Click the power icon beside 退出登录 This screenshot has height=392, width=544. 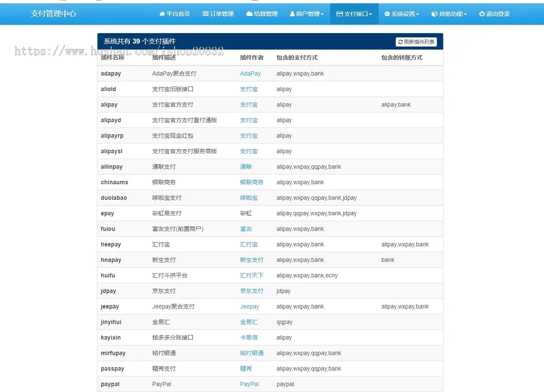[482, 14]
